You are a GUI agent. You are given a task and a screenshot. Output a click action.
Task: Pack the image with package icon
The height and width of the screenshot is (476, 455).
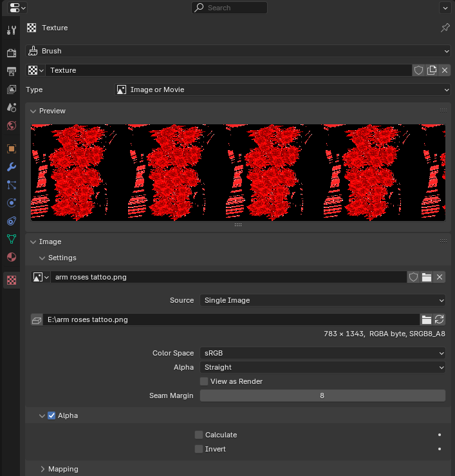[37, 320]
